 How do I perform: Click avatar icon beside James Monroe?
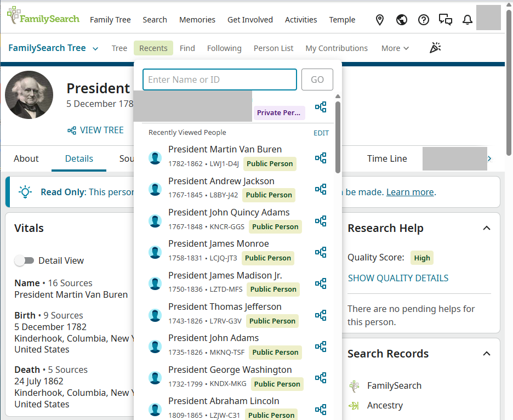point(155,252)
